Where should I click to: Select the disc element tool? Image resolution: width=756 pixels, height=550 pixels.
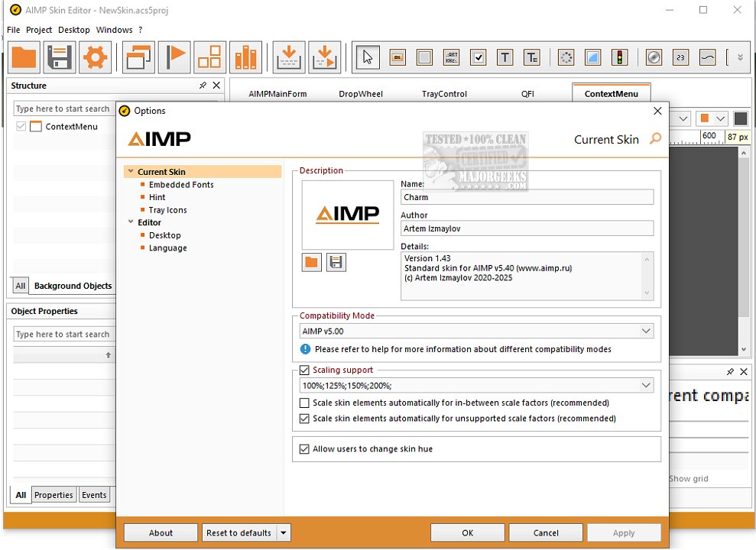pyautogui.click(x=654, y=58)
